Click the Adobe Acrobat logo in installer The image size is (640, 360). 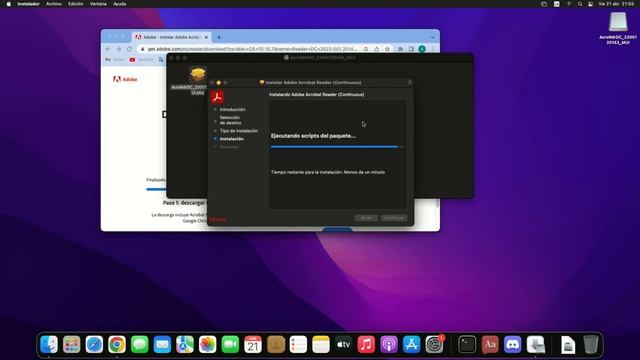217,97
